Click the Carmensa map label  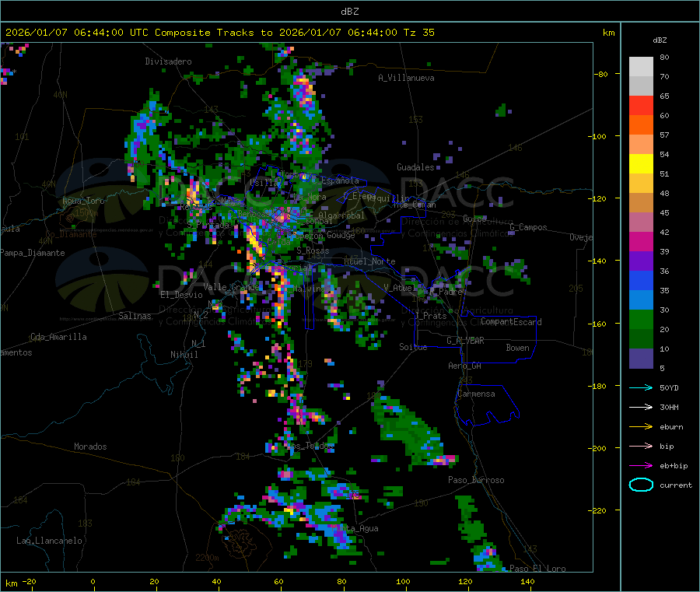pyautogui.click(x=476, y=394)
